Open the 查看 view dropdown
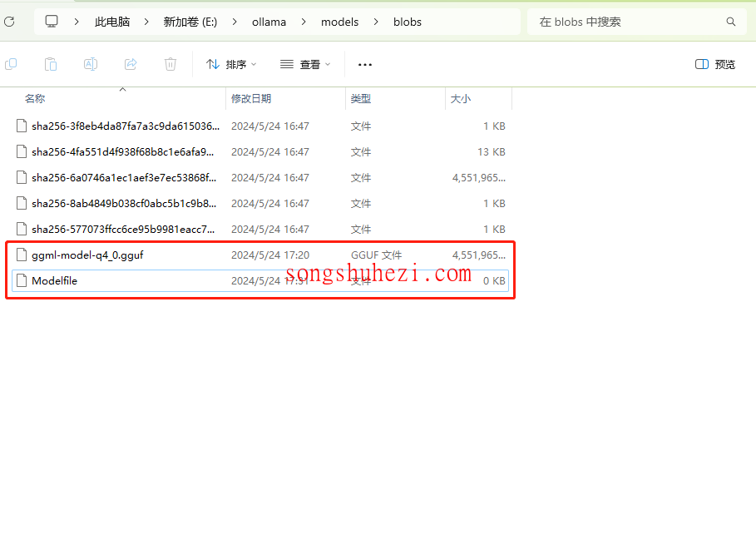Screen dimensions: 756x559 (x=305, y=64)
